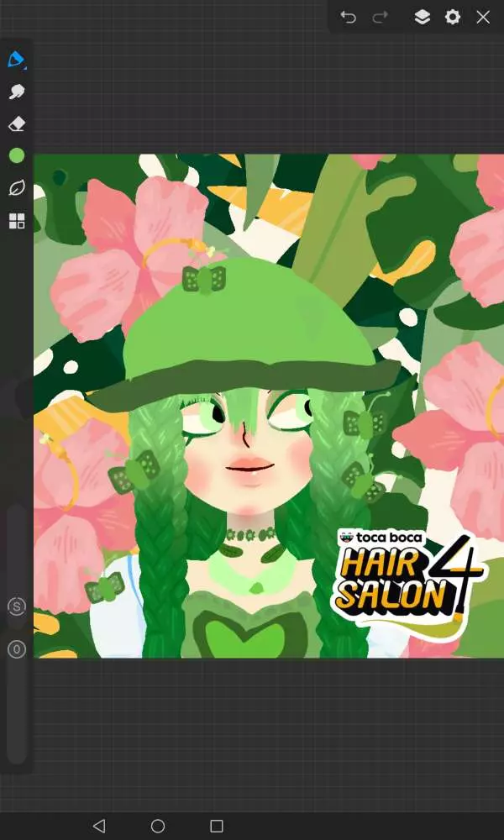
Task: Tap the Android home circle button
Action: (157, 826)
